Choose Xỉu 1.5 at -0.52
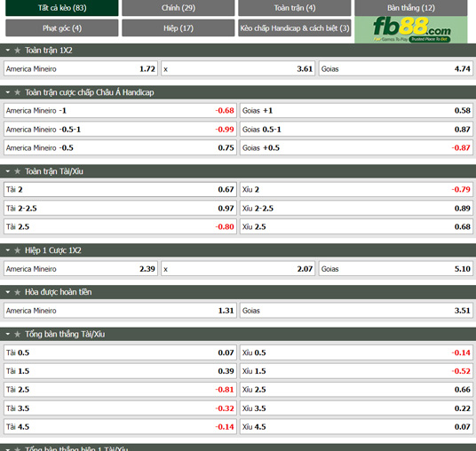The image size is (476, 451). (x=356, y=371)
